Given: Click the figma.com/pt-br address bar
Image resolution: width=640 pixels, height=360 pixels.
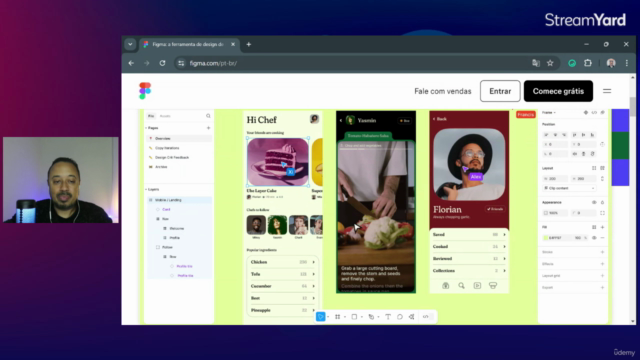Looking at the screenshot, I should pos(351,63).
